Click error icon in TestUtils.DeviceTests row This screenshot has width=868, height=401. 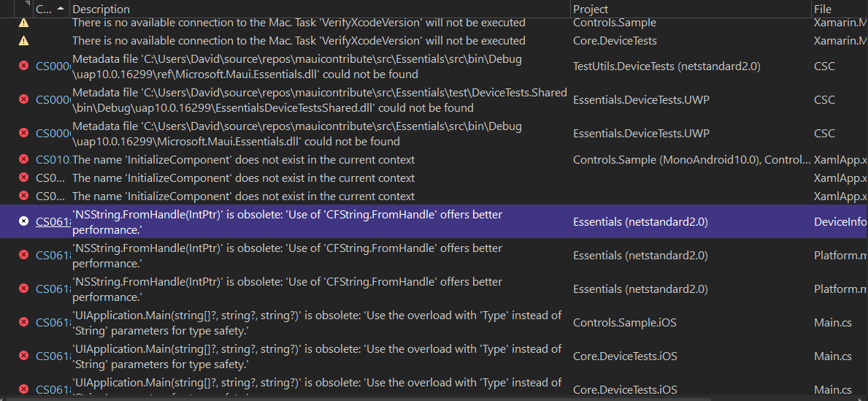(23, 66)
